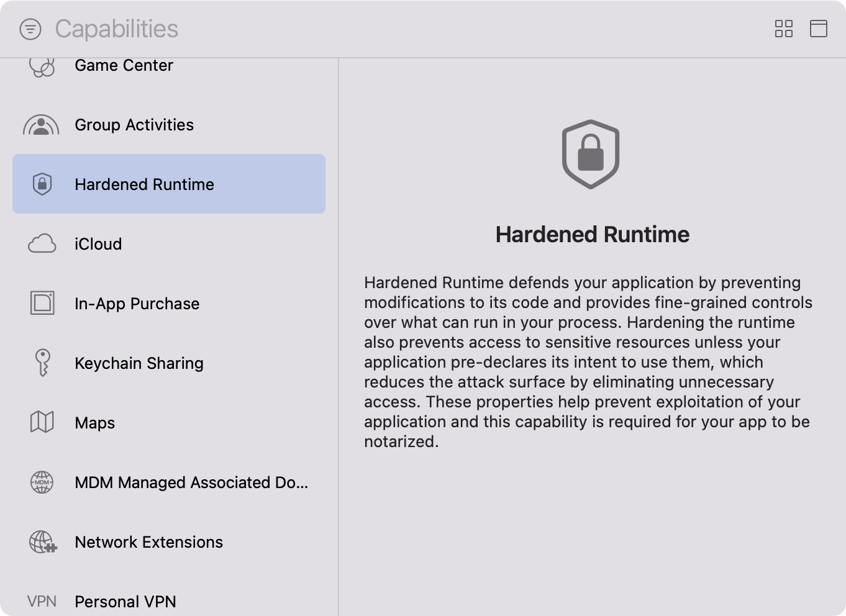Click the filter icon beside Capabilities
Viewport: 846px width, 616px height.
coord(30,29)
